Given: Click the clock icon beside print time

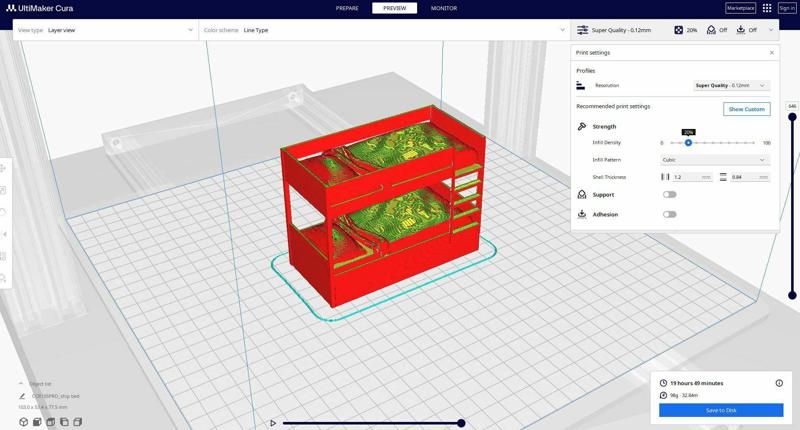Looking at the screenshot, I should (x=663, y=383).
